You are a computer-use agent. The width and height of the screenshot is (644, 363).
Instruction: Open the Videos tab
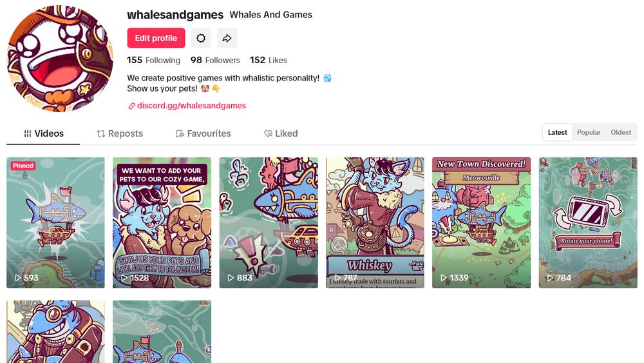click(44, 133)
